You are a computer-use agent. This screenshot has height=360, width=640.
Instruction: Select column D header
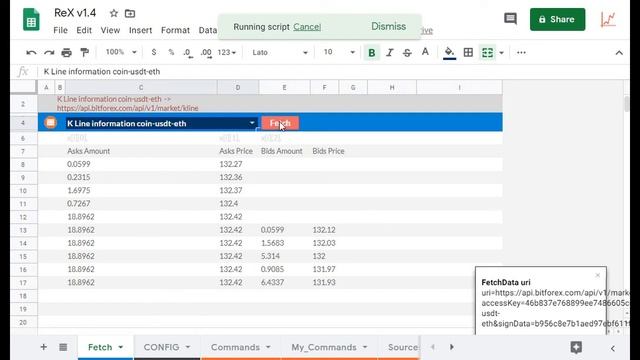(238, 87)
